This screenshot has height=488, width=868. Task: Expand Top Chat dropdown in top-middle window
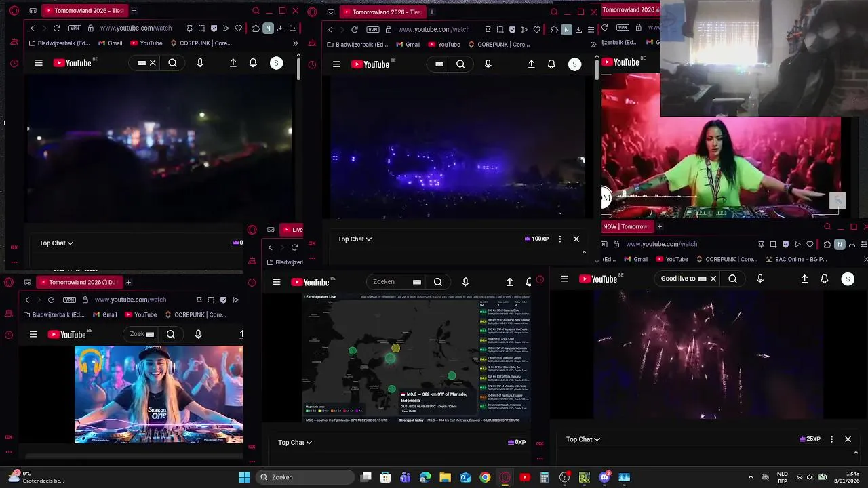click(x=355, y=239)
